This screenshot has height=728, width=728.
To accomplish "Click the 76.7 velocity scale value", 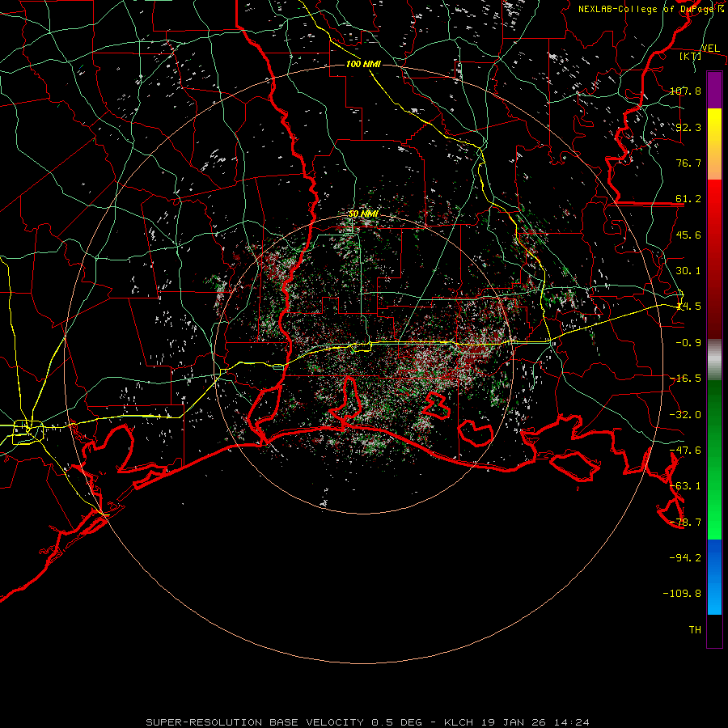I will point(688,163).
